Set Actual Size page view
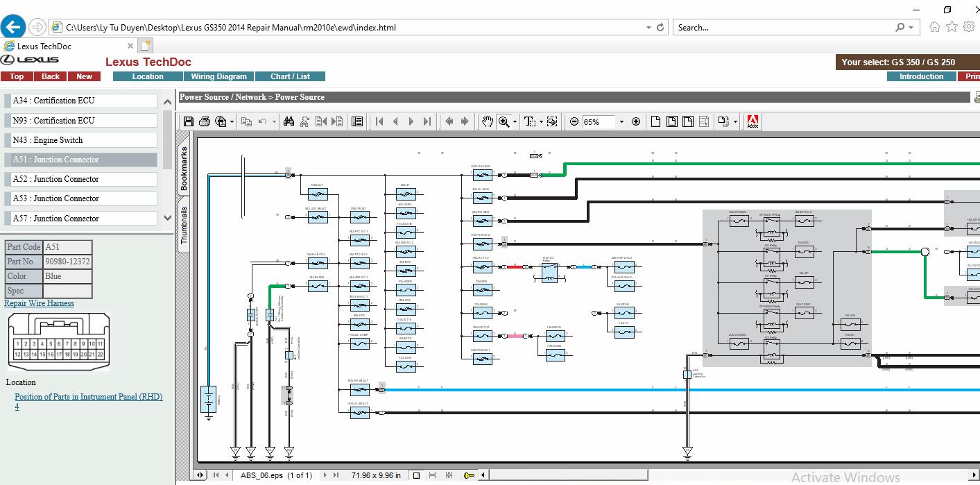The image size is (980, 485). point(655,121)
